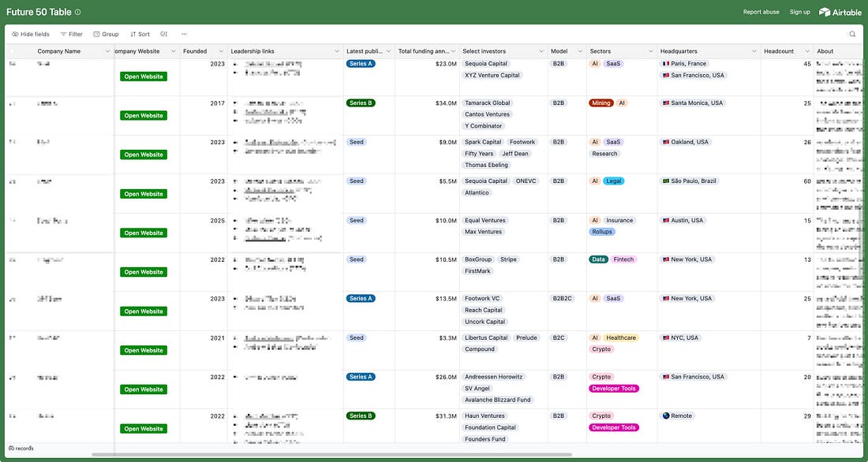Click the Andreessen Horowitz investor tag

click(493, 377)
